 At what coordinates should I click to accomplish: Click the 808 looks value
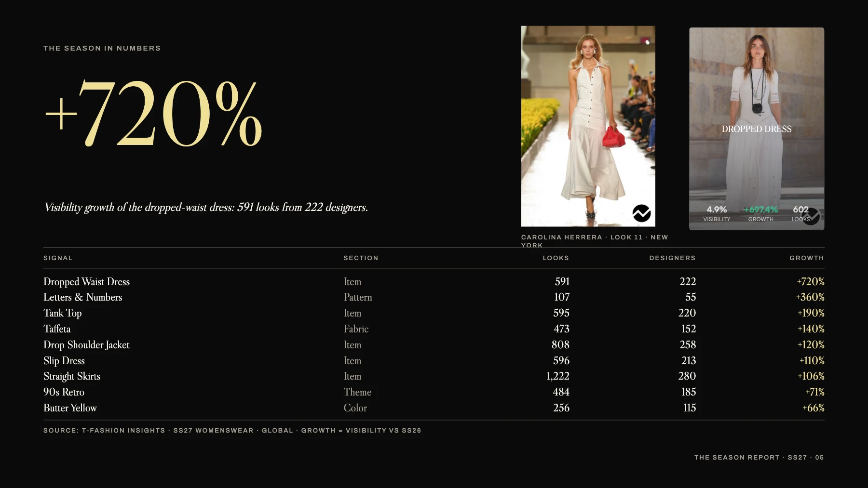point(560,345)
